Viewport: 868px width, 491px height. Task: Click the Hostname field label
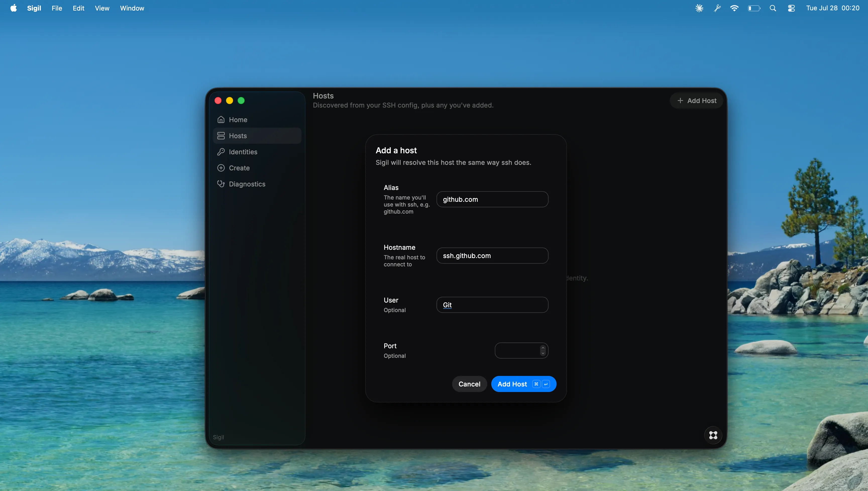point(399,247)
